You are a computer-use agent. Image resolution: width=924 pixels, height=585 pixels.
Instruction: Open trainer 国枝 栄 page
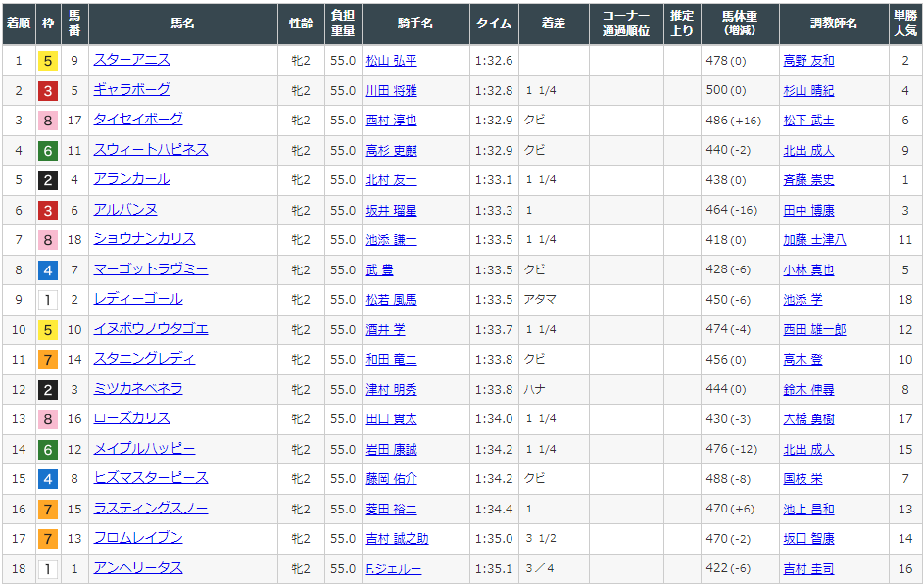click(x=802, y=479)
